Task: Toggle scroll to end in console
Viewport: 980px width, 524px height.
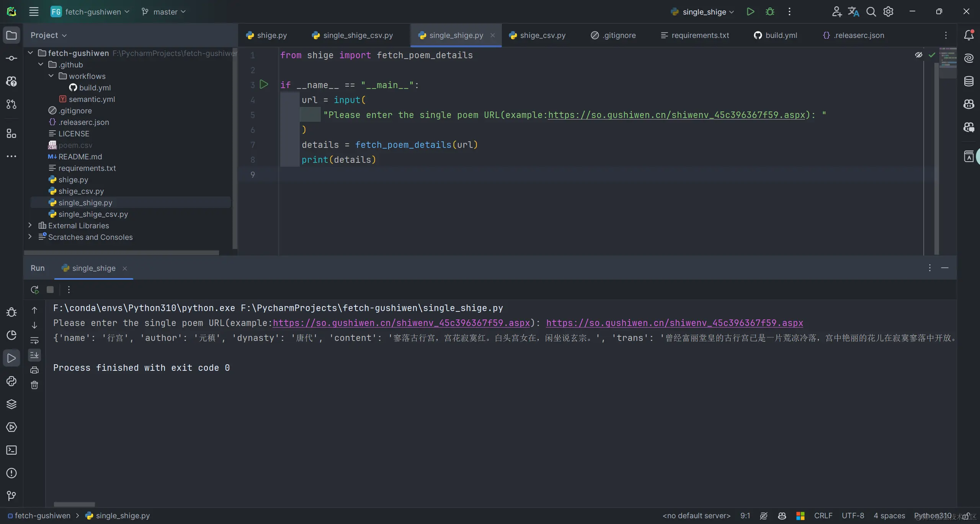Action: tap(34, 355)
